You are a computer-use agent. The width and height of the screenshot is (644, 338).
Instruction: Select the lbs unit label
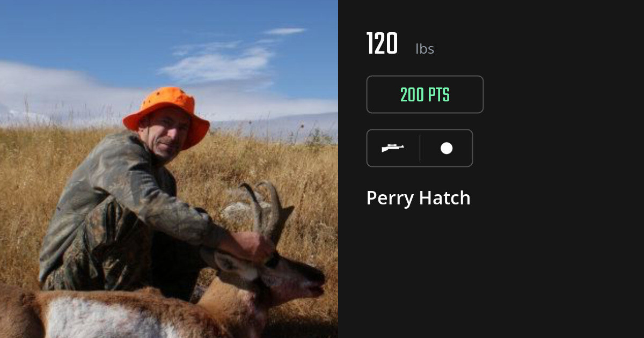coord(425,49)
